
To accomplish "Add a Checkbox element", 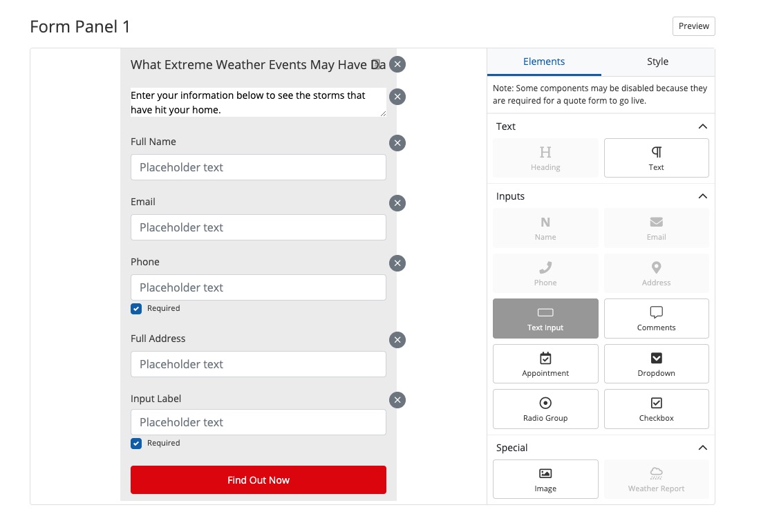I will coord(656,409).
